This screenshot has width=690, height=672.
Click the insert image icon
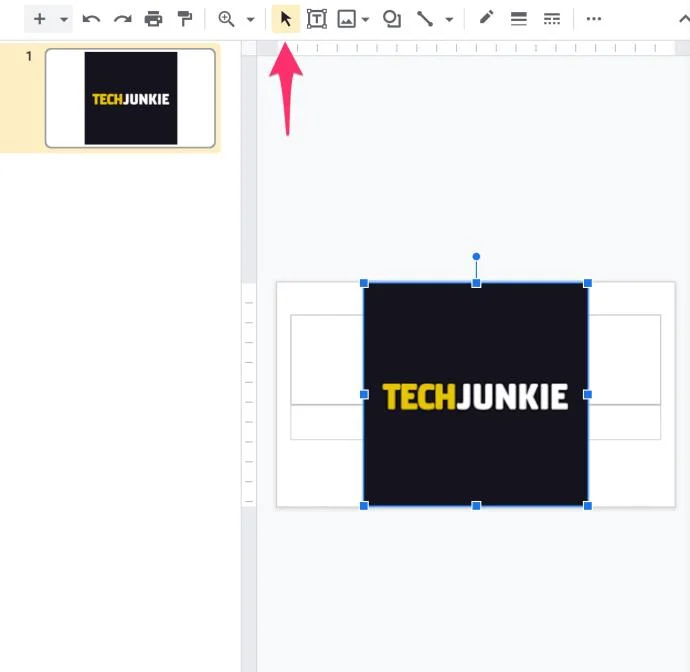point(347,19)
